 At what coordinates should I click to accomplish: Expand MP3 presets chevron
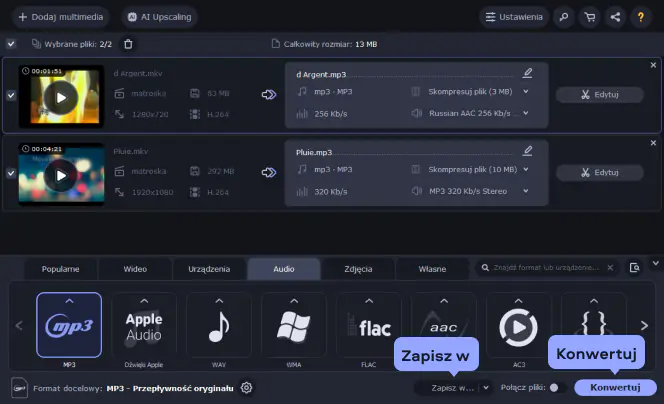coord(69,301)
